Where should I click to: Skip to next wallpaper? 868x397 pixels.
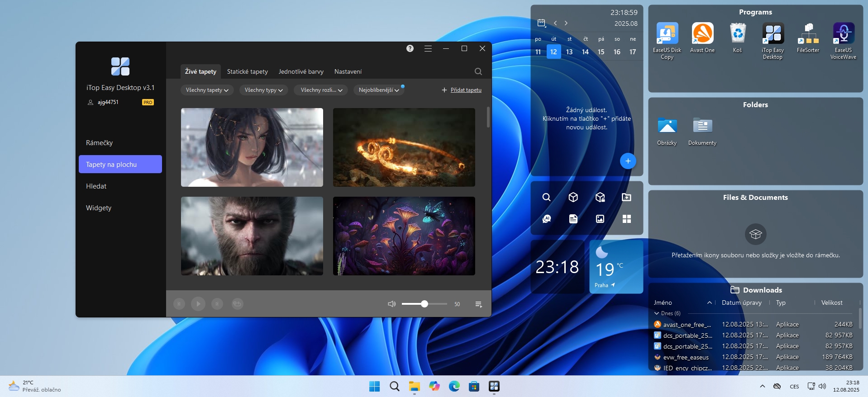click(217, 304)
